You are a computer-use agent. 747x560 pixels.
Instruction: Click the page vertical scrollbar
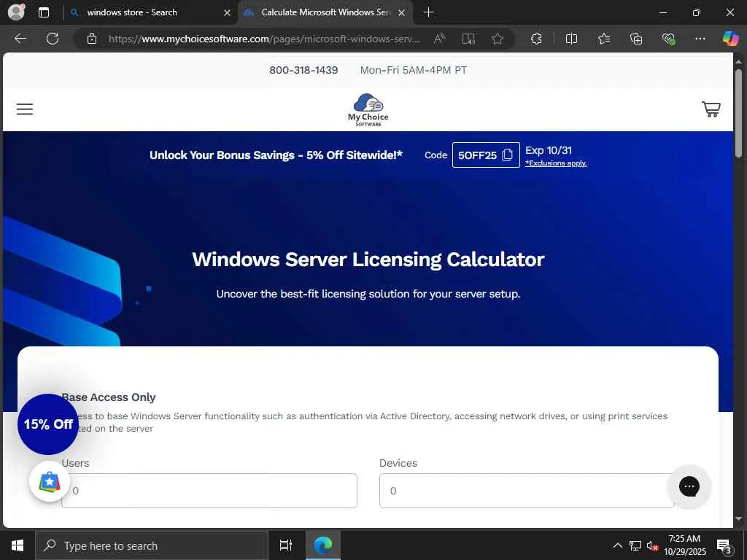coord(738,112)
